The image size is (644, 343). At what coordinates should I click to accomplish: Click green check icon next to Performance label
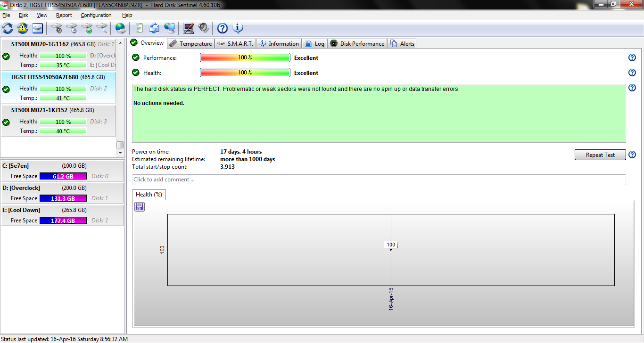136,57
